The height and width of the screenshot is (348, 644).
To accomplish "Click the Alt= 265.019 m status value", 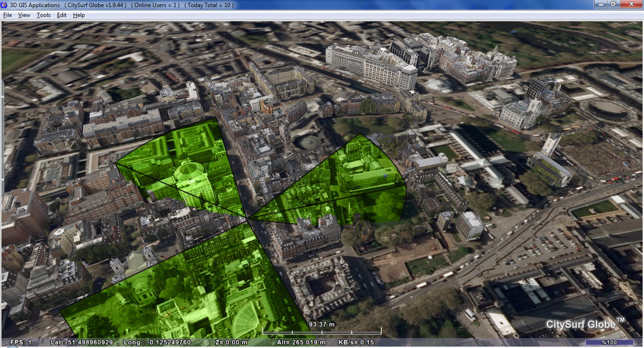I will (301, 342).
